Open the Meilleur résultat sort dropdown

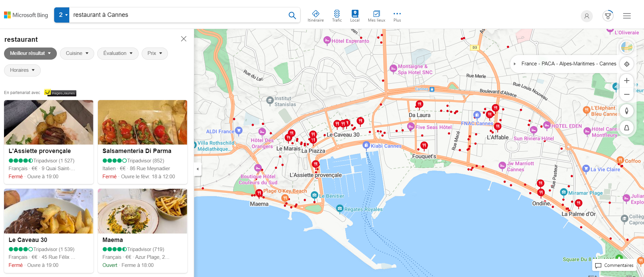click(x=30, y=53)
